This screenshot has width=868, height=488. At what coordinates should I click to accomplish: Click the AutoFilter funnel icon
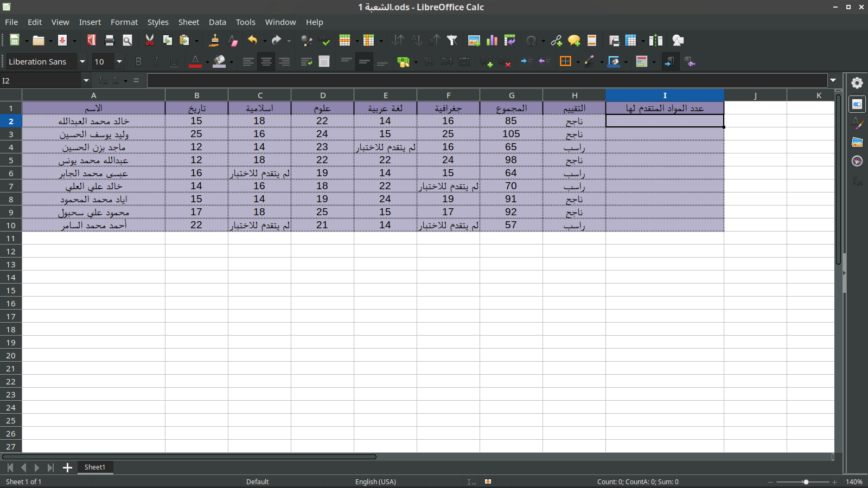pyautogui.click(x=452, y=41)
